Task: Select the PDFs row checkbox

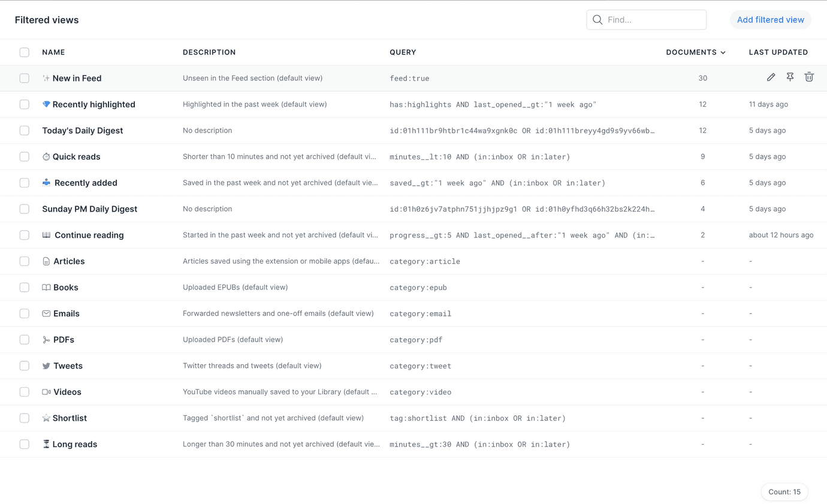Action: [25, 340]
